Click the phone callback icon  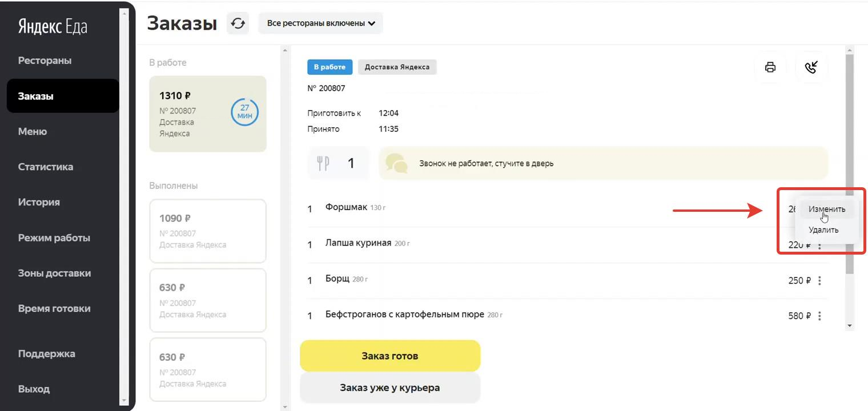pyautogui.click(x=811, y=67)
